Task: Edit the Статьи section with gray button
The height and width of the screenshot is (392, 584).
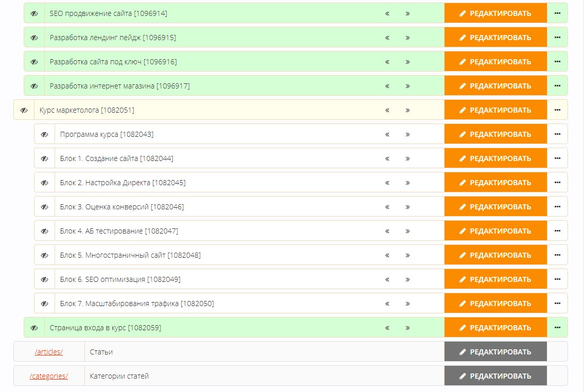Action: tap(495, 352)
